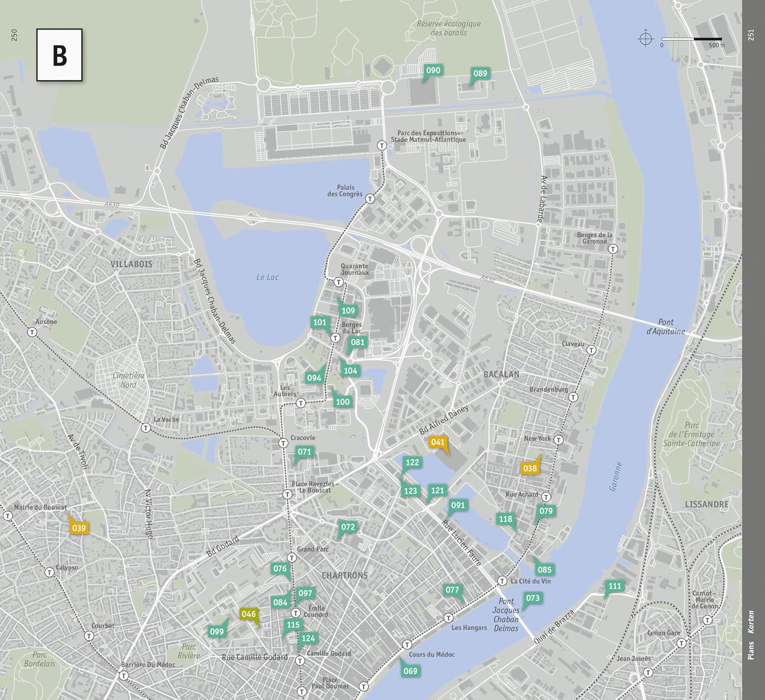Image resolution: width=765 pixels, height=700 pixels.
Task: Click the Cracovie tram stop icon
Action: point(283,443)
